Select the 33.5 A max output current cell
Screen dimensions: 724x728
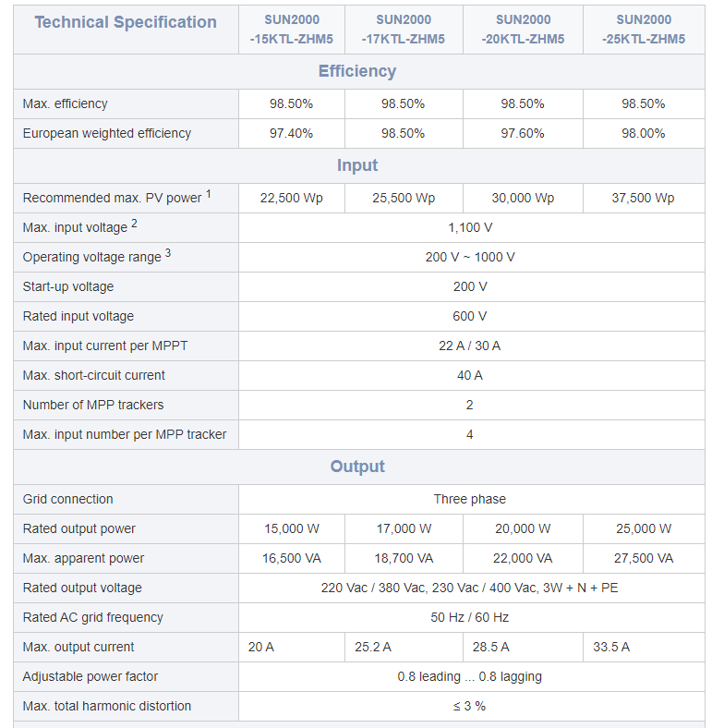click(611, 647)
